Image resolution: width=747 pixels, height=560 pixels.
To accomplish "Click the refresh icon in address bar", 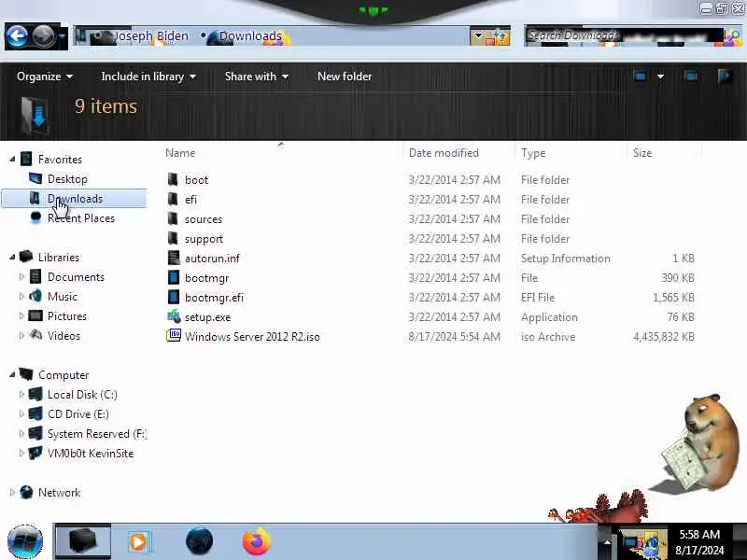I will click(500, 35).
